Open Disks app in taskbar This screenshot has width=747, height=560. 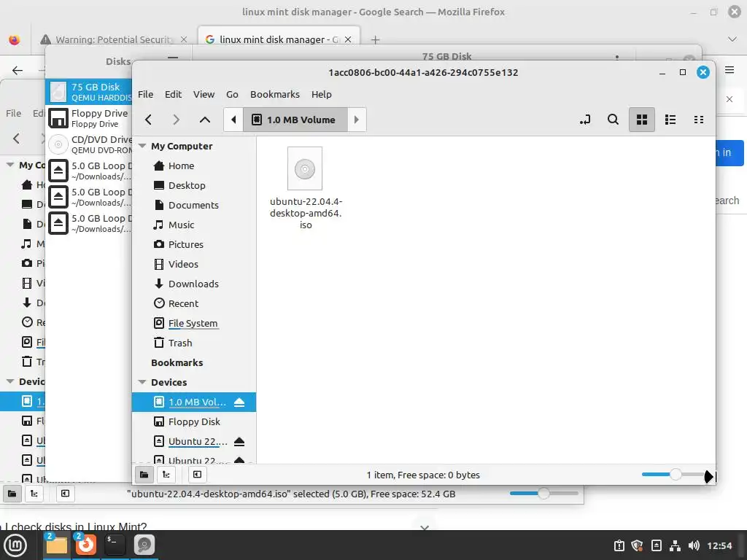[144, 545]
